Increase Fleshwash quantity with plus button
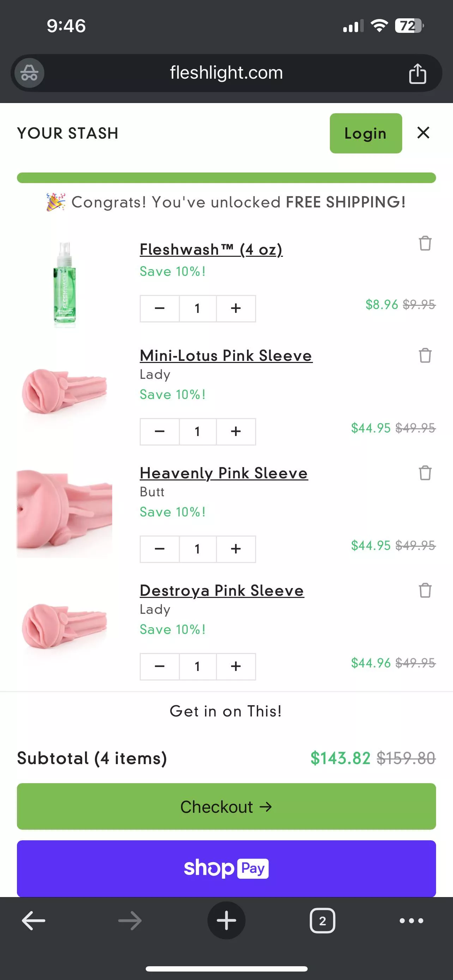 coord(236,309)
